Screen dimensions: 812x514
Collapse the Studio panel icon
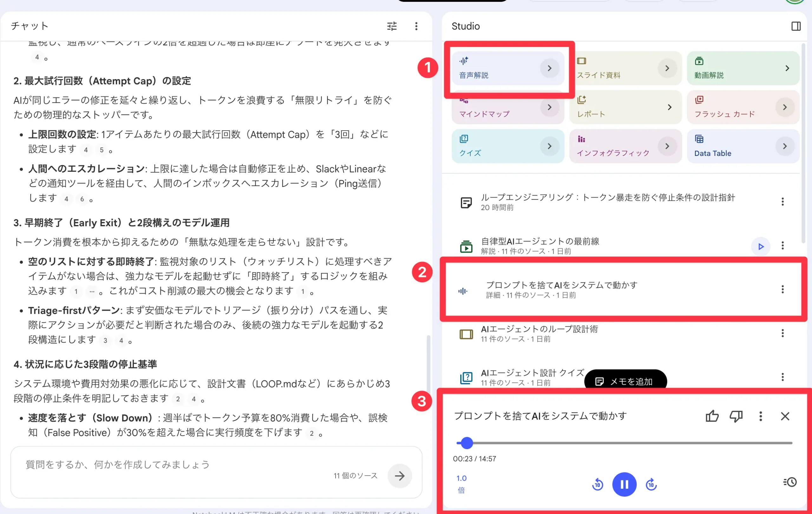pos(796,26)
